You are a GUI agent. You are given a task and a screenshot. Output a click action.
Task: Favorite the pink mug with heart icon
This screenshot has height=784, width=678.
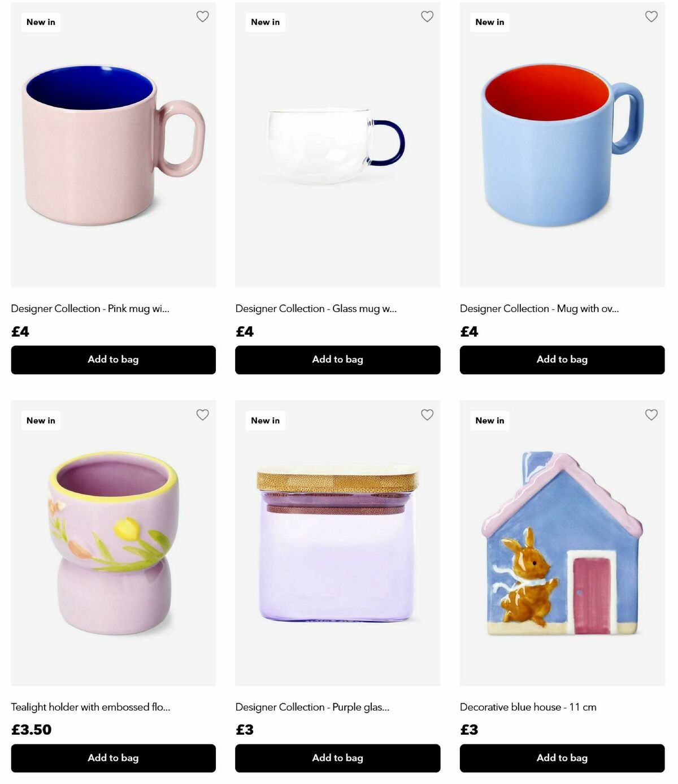(x=202, y=16)
